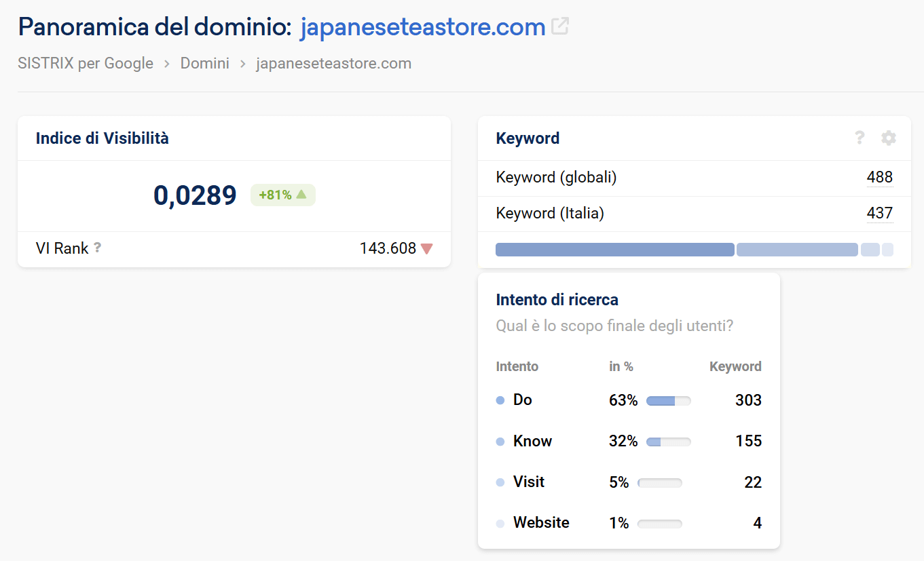Click darkest Do segment of intent bar
The width and height of the screenshot is (924, 561).
click(614, 250)
